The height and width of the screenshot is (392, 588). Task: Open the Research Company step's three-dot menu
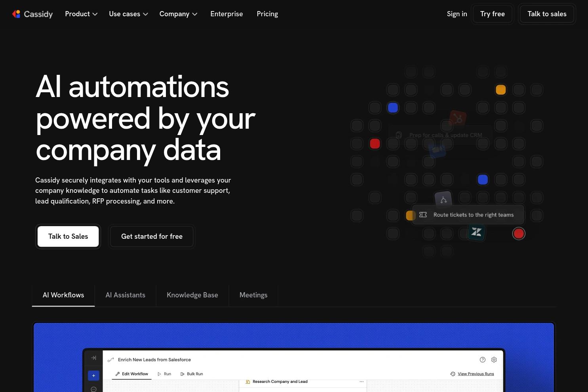pyautogui.click(x=361, y=382)
